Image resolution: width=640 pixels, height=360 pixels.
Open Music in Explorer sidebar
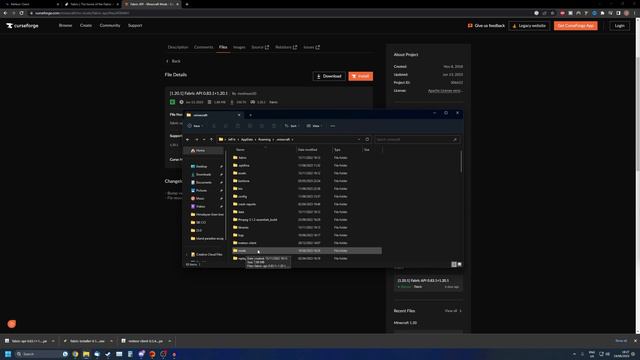click(x=200, y=198)
